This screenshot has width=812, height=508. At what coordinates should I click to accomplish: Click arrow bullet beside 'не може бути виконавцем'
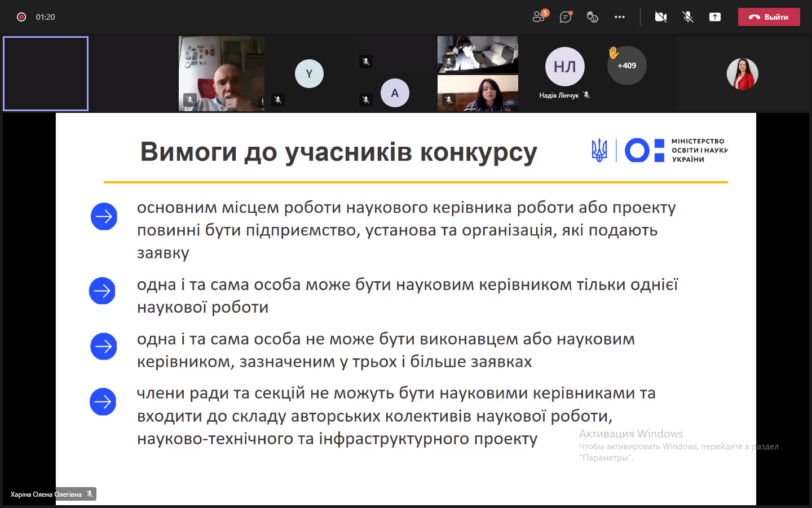tap(104, 346)
